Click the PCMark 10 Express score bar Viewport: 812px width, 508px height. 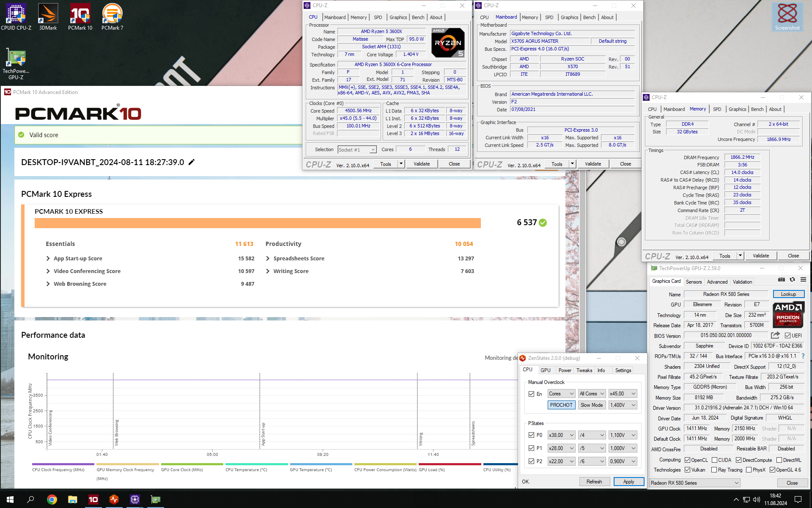(258, 223)
